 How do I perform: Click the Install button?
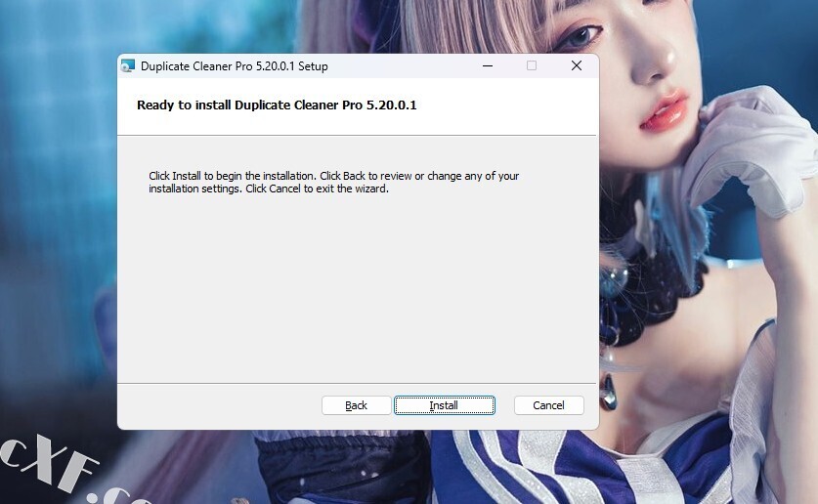click(x=445, y=405)
